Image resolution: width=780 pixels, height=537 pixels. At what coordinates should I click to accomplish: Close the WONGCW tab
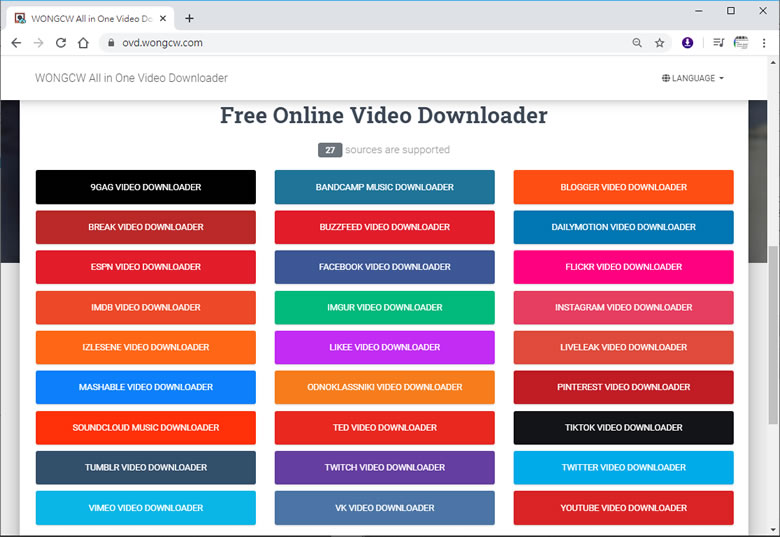pyautogui.click(x=163, y=18)
